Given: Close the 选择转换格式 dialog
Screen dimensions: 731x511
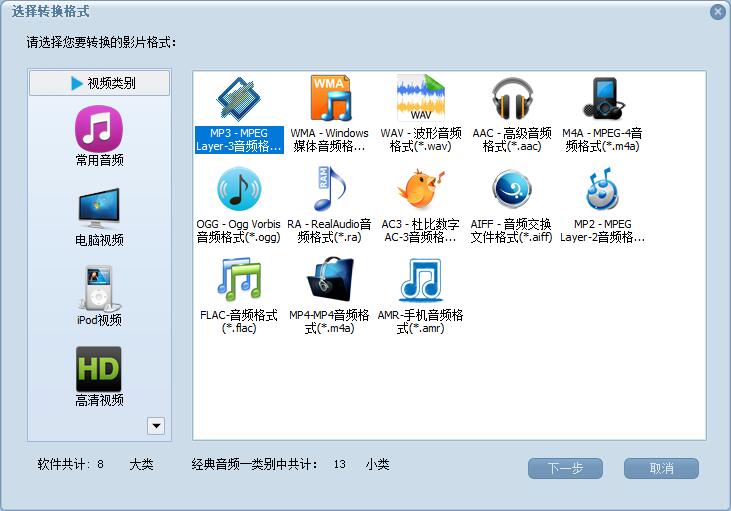Looking at the screenshot, I should [x=717, y=12].
